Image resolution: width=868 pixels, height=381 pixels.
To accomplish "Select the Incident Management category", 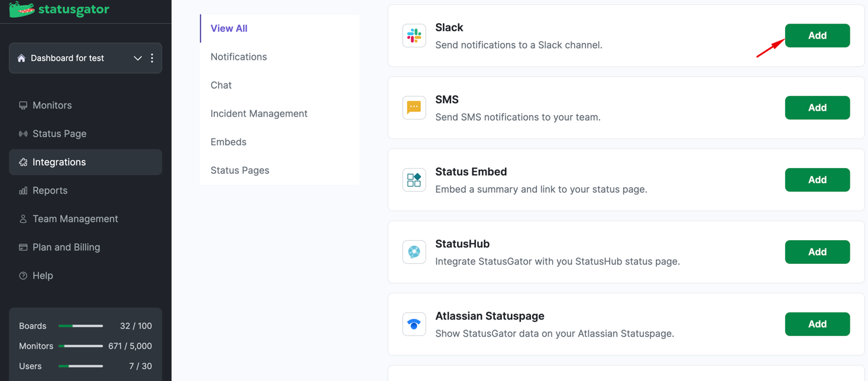I will coord(259,113).
